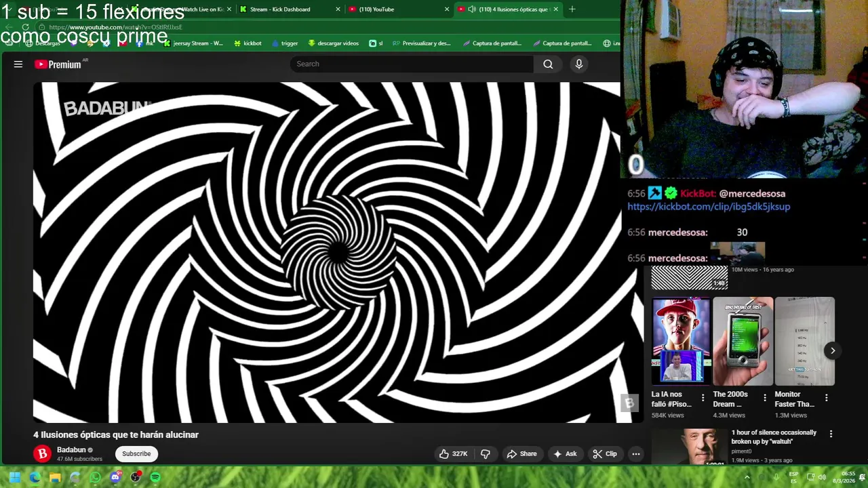Open the Badabun channel avatar
The height and width of the screenshot is (488, 868).
pyautogui.click(x=42, y=453)
